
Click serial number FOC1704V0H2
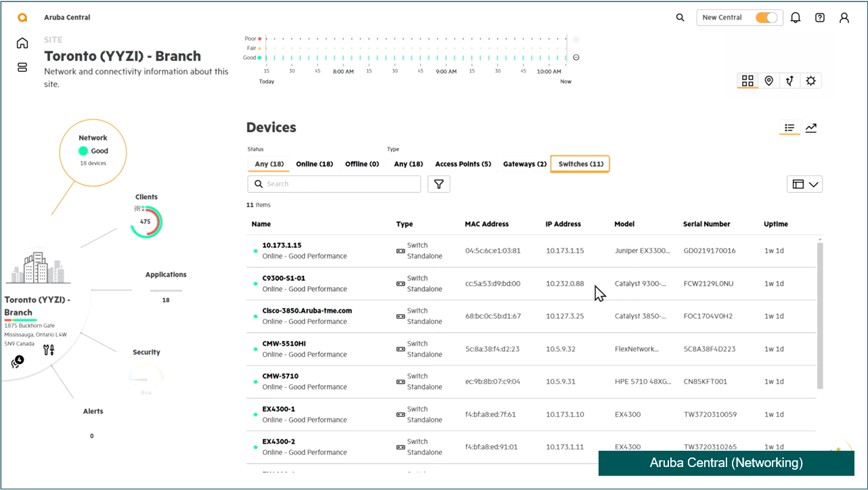(708, 316)
